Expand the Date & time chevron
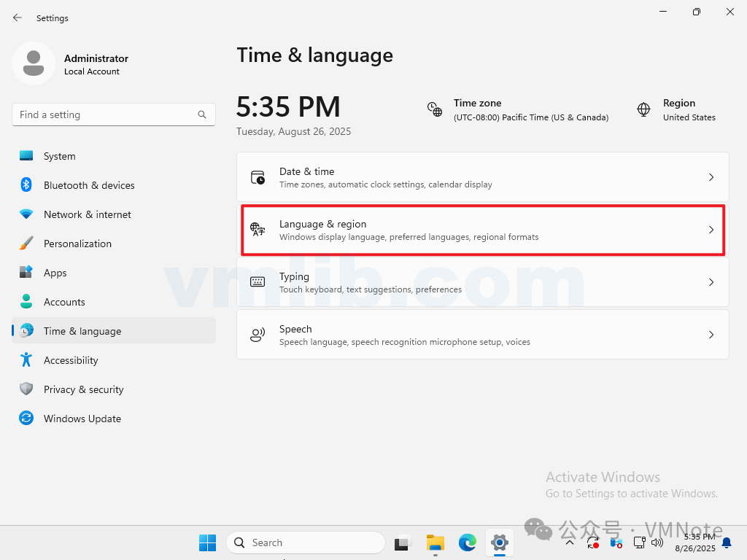 [711, 177]
